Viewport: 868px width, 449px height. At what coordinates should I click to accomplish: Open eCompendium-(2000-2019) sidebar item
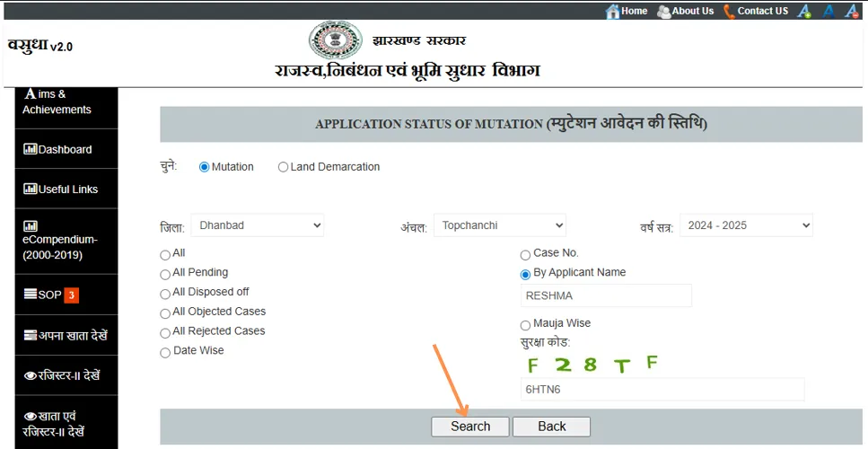click(x=66, y=242)
